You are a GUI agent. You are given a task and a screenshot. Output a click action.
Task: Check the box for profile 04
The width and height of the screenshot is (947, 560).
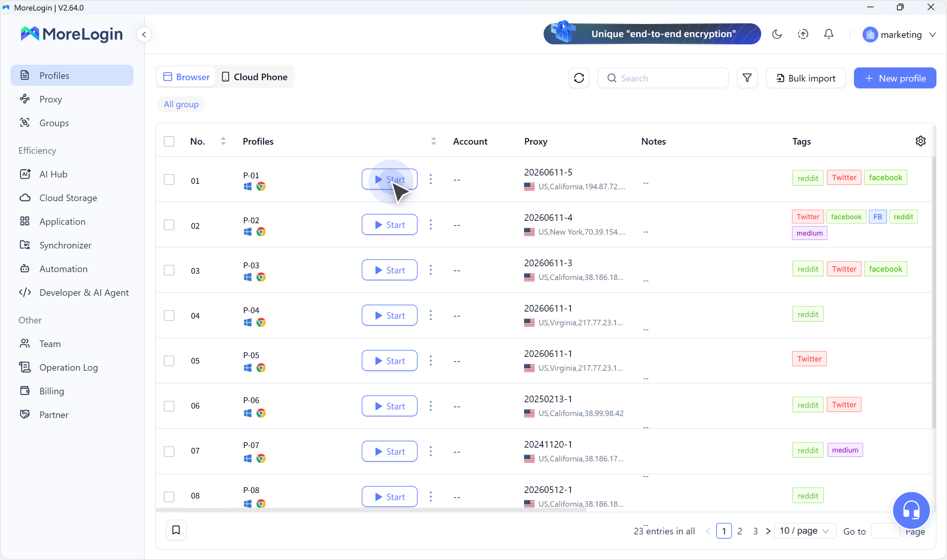pyautogui.click(x=169, y=315)
